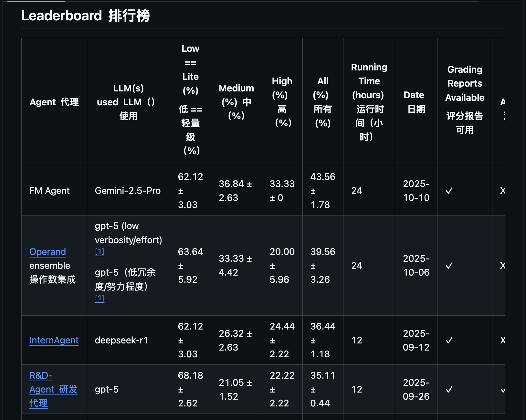
Task: Click the All (%) 所有 column header
Action: (x=323, y=102)
